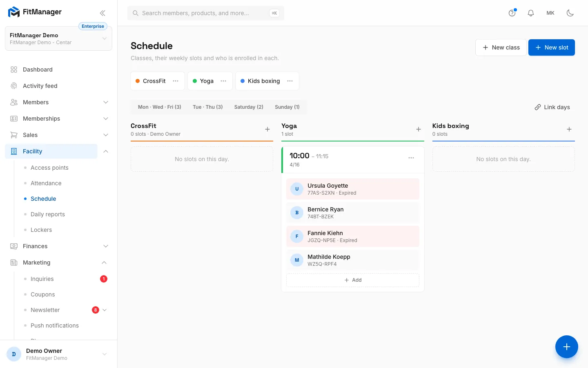Open FitManager Demo workspace switcher
Image resolution: width=588 pixels, height=368 pixels.
click(x=58, y=38)
